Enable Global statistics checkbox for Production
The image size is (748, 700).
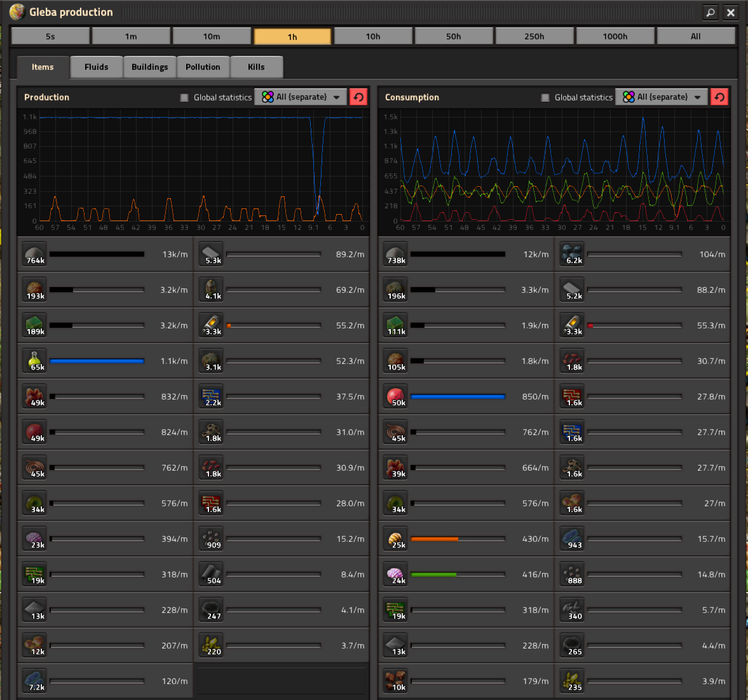pyautogui.click(x=184, y=97)
